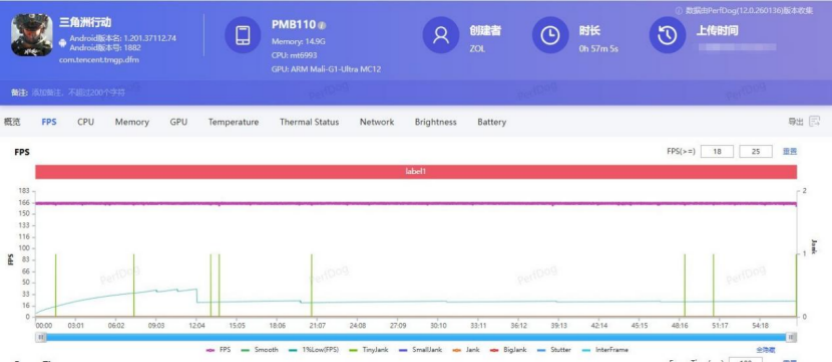
Task: Click the reset link beside FPS thresholds
Action: 790,151
